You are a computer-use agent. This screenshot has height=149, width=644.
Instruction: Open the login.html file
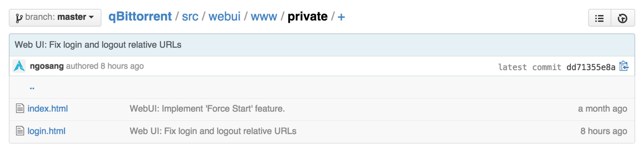coord(46,131)
